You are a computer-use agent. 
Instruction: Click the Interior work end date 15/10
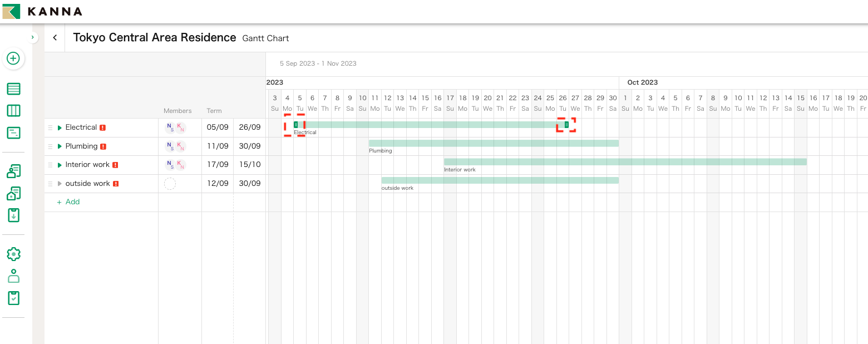[x=250, y=165]
